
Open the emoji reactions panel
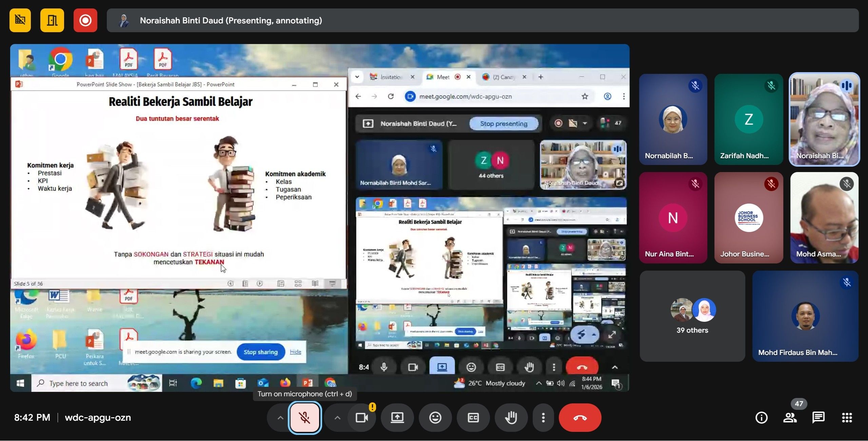point(435,418)
